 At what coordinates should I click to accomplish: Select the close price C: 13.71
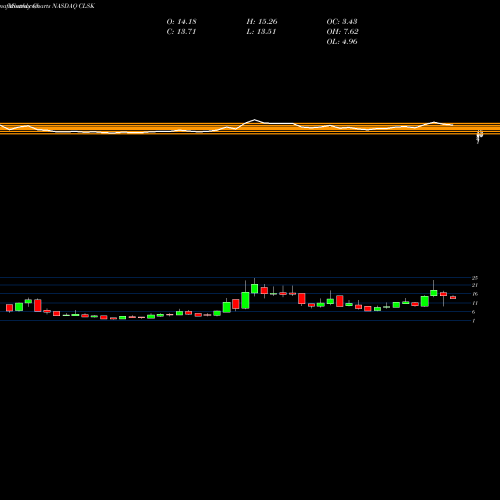pyautogui.click(x=181, y=31)
